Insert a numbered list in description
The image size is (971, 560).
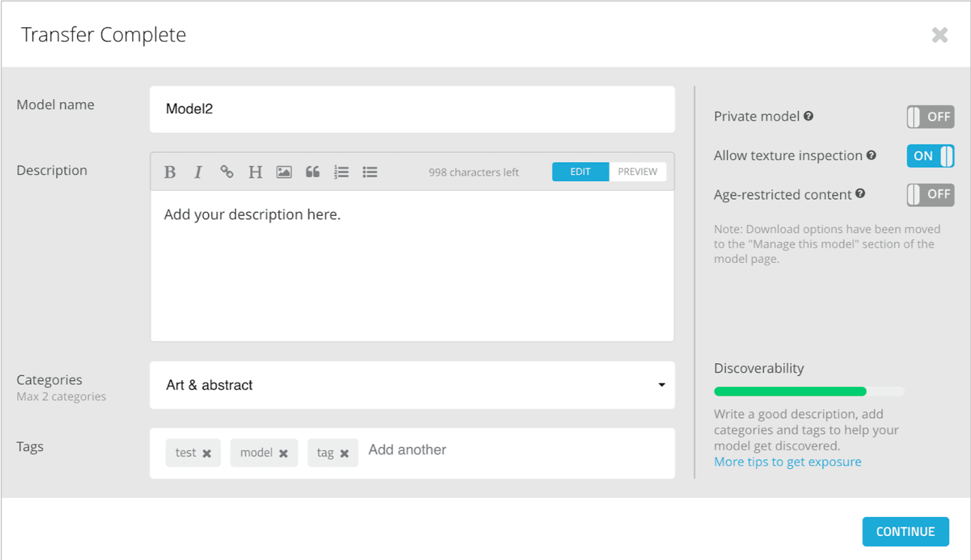pos(341,172)
